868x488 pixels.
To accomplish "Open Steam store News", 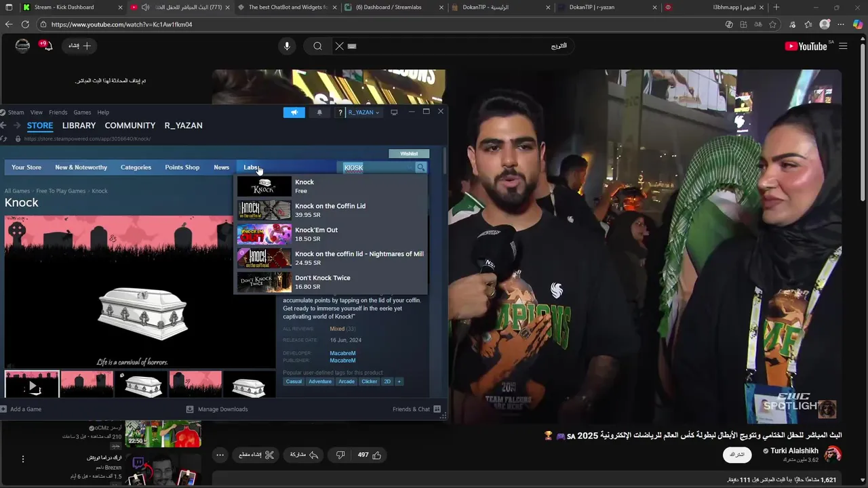I will [x=221, y=167].
